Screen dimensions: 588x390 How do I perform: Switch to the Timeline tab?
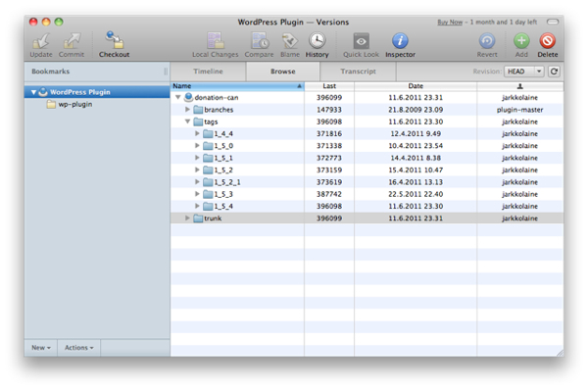click(208, 72)
